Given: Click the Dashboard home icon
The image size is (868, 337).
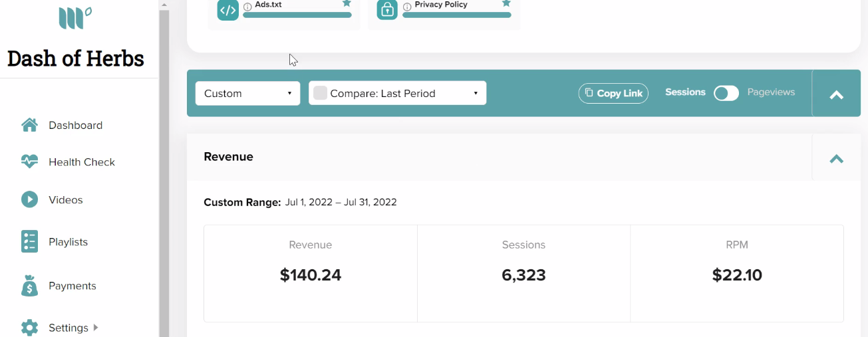Looking at the screenshot, I should [x=29, y=125].
